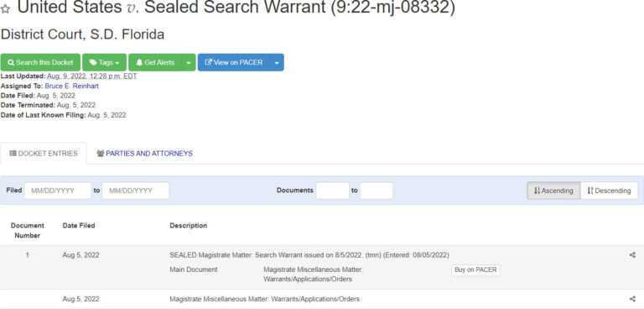Select the Last Updated timestamp text
This screenshot has width=644, height=309.
[92, 76]
